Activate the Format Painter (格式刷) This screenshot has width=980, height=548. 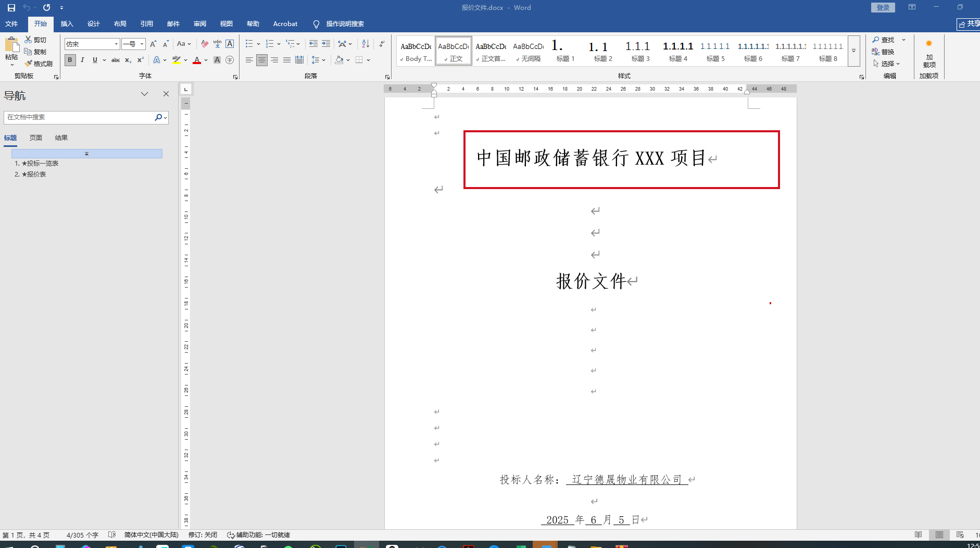coord(39,64)
